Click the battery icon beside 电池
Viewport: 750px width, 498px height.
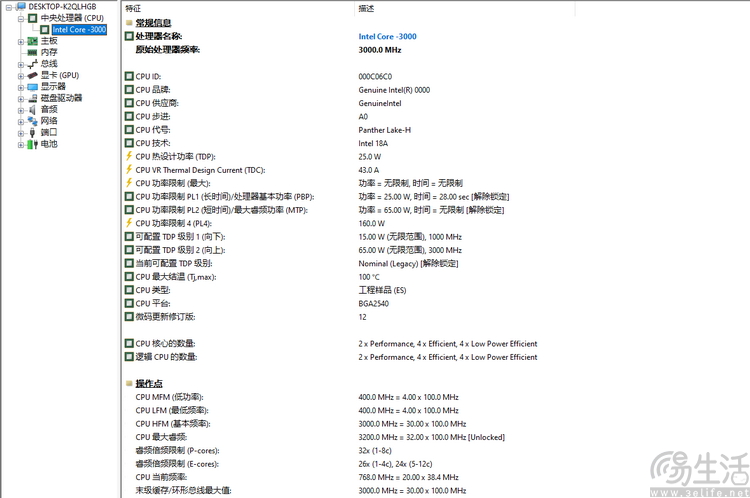33,144
